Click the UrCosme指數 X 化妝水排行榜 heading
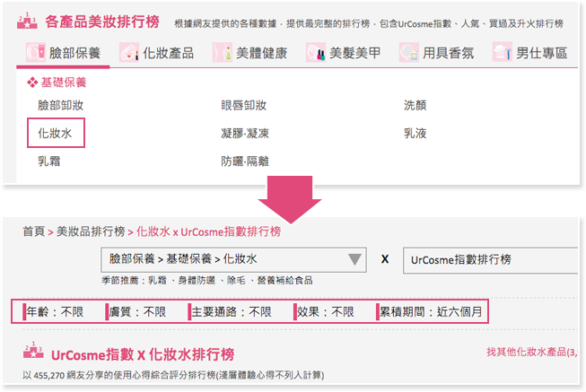This screenshot has height=392, width=586. 143,354
